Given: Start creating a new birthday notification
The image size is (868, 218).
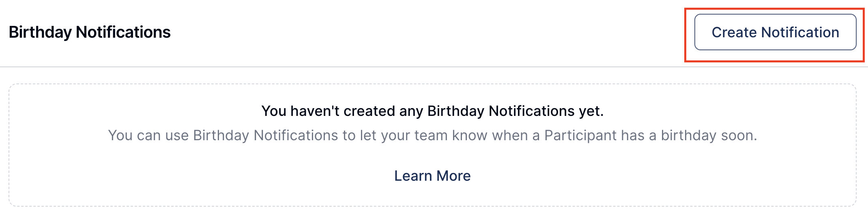Looking at the screenshot, I should (x=775, y=32).
